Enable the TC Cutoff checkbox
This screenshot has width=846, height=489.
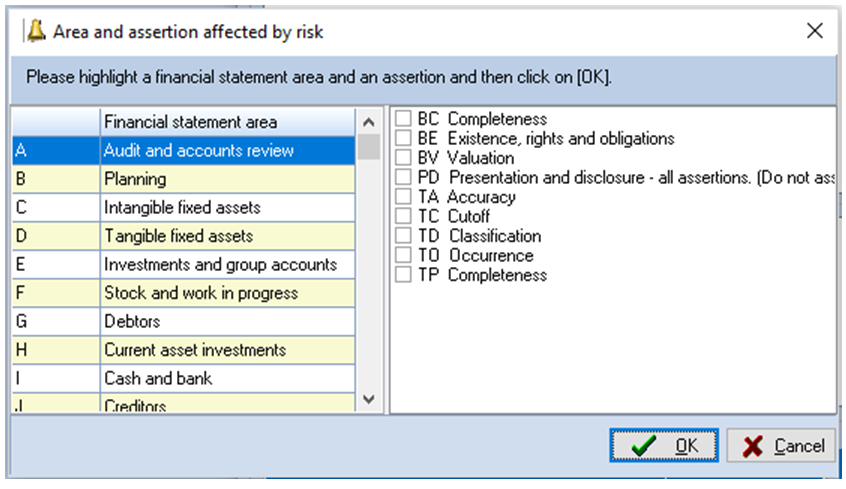click(x=403, y=216)
